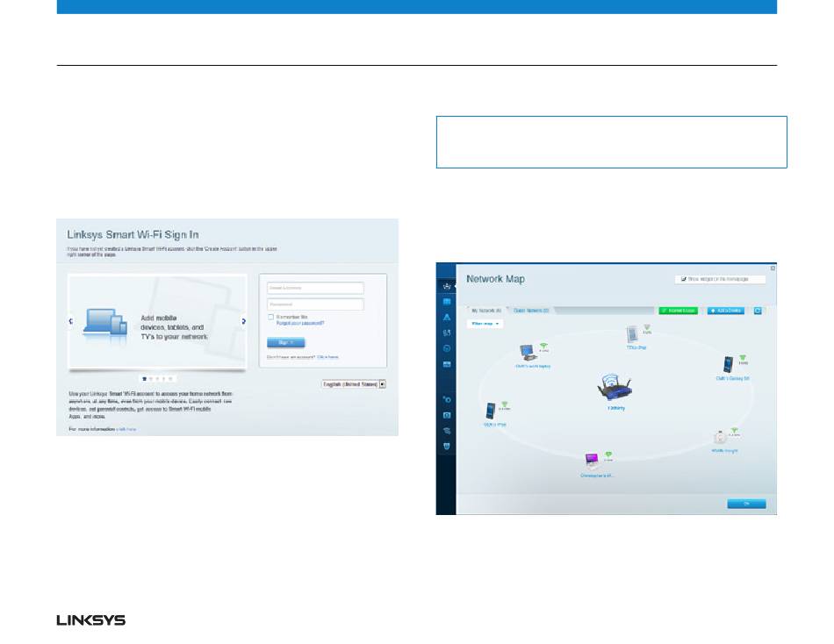Open Parental Controls warning-triangle sidebar icon

pos(447,317)
